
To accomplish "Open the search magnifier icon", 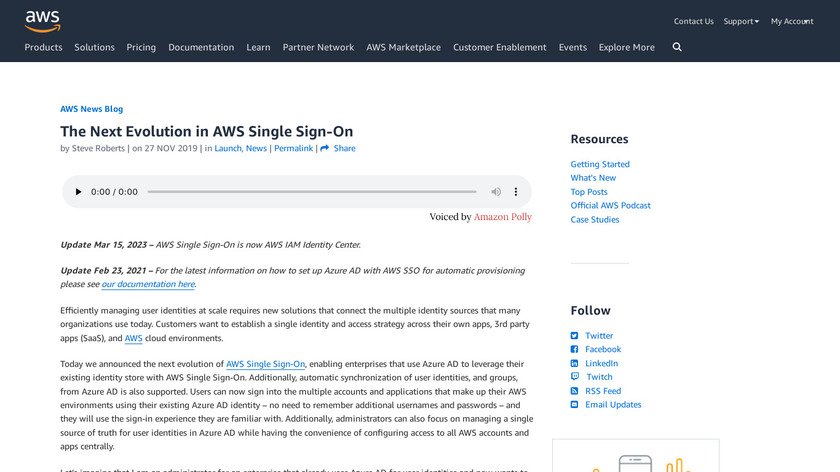I will pos(677,47).
